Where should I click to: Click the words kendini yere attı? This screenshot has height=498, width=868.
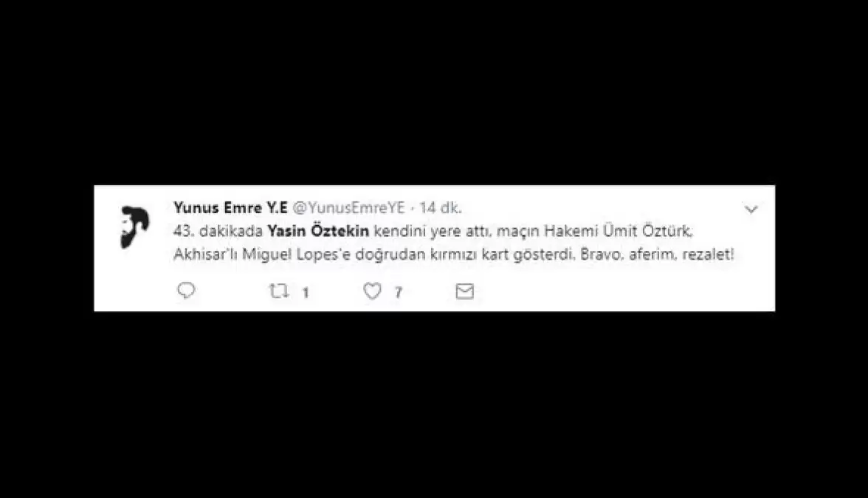(x=433, y=231)
